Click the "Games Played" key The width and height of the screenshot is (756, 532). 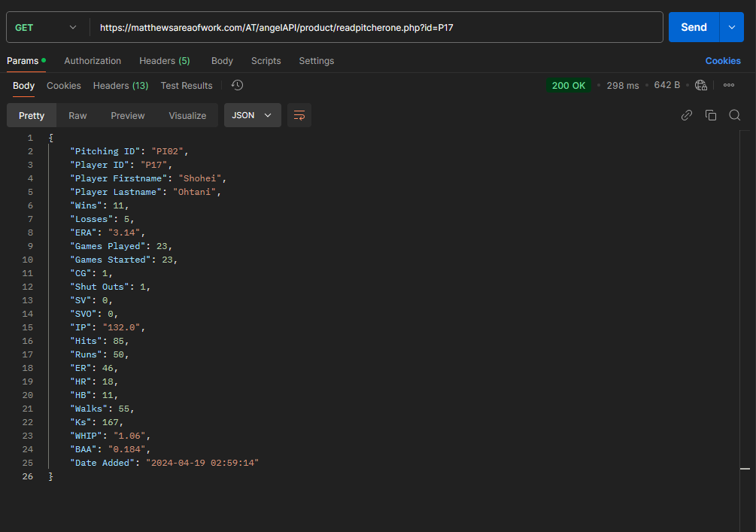tap(108, 246)
